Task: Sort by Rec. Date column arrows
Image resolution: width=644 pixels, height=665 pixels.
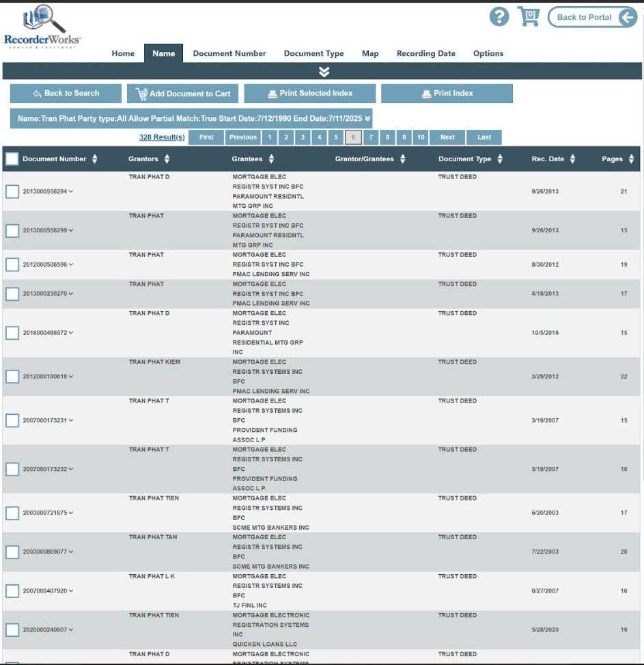Action: (572, 159)
